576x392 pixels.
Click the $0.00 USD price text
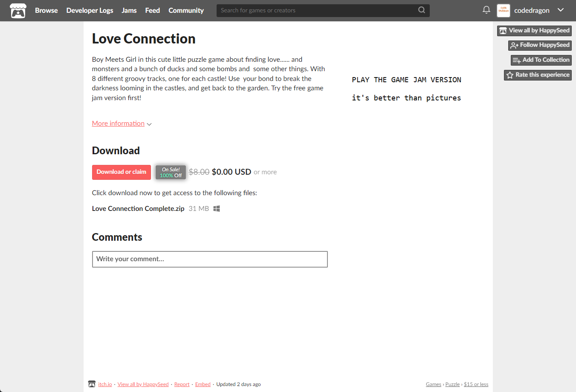[x=232, y=172]
